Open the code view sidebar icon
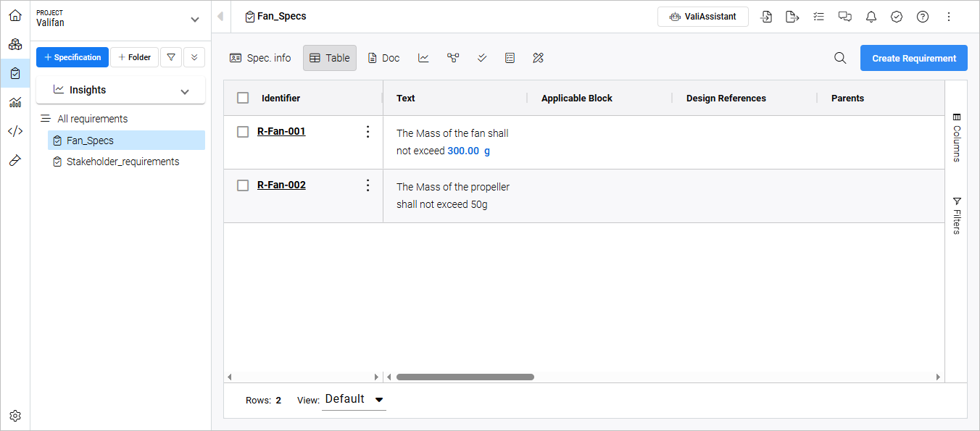This screenshot has width=980, height=431. coord(15,131)
